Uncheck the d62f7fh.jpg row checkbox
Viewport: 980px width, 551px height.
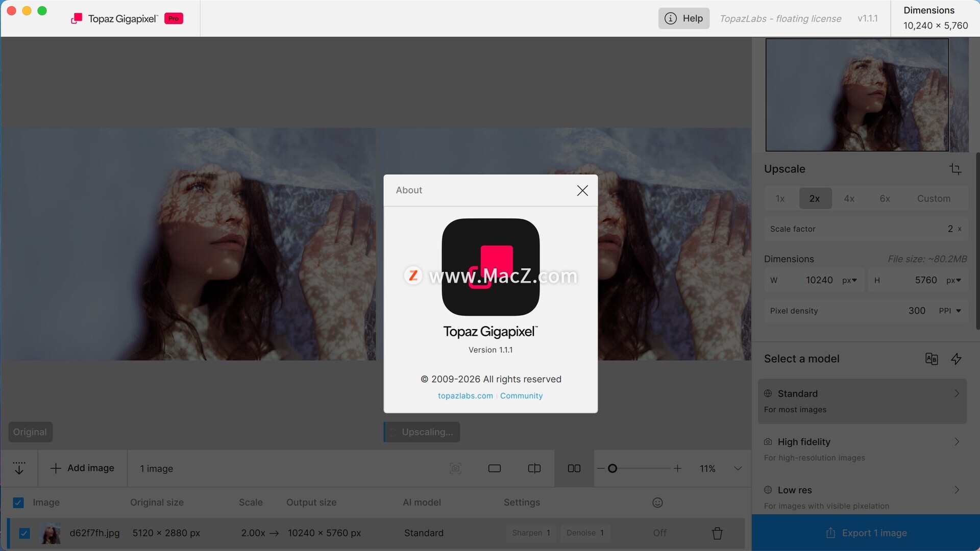click(24, 533)
